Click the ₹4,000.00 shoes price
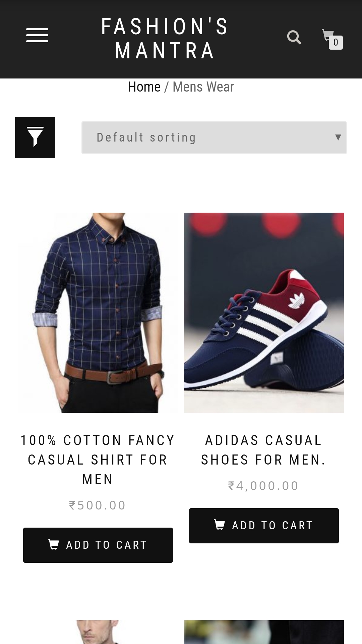Viewport: 362px width, 644px height. [x=263, y=486]
